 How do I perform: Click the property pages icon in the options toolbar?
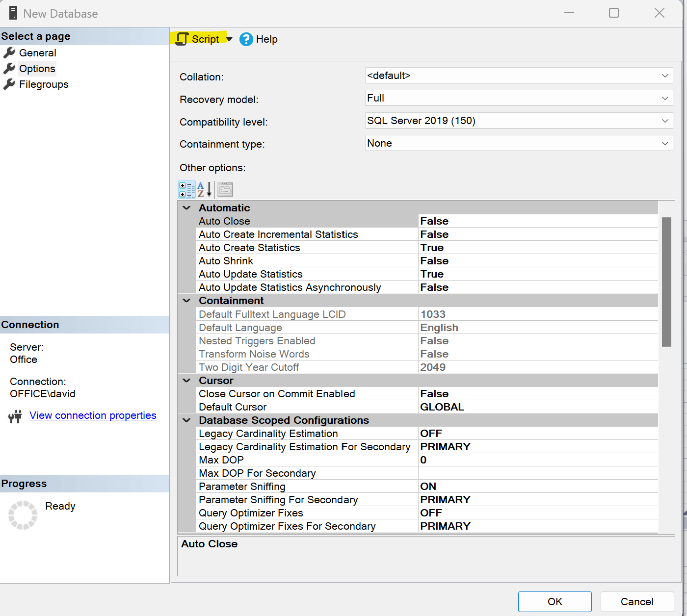[x=225, y=189]
